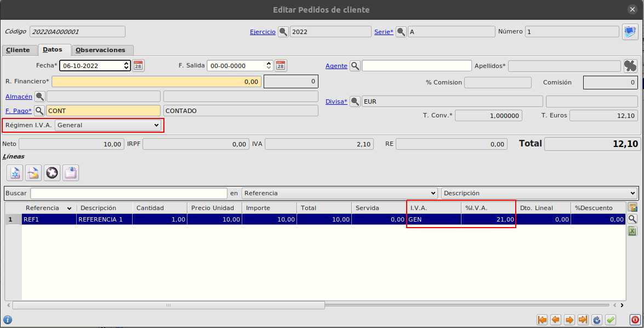Click the Cantidad column header
Screen dimensions: 644x328
160,208
